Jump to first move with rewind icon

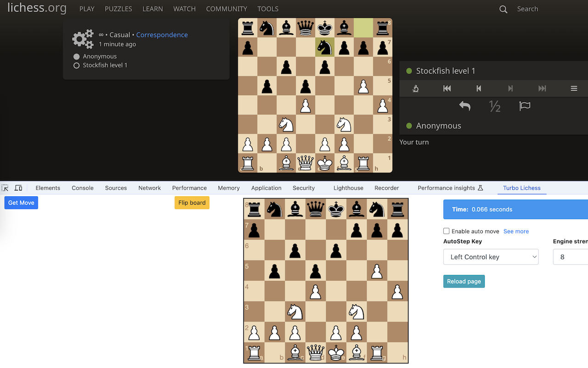447,88
